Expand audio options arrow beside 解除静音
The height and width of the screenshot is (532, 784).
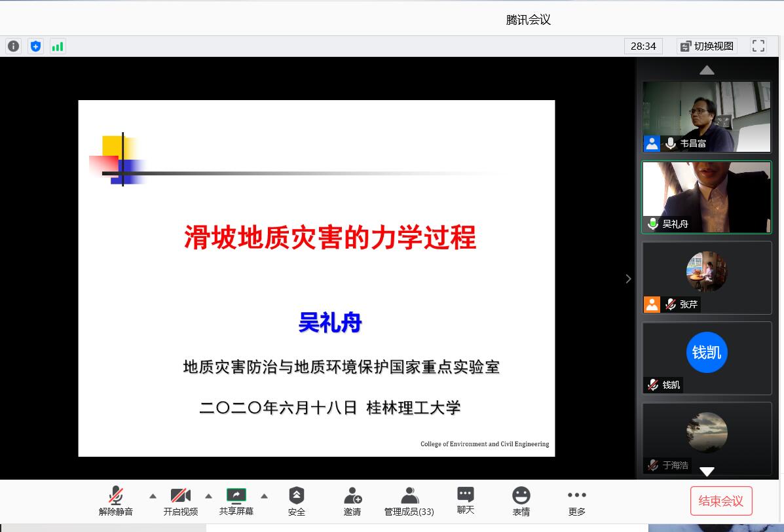pos(153,496)
